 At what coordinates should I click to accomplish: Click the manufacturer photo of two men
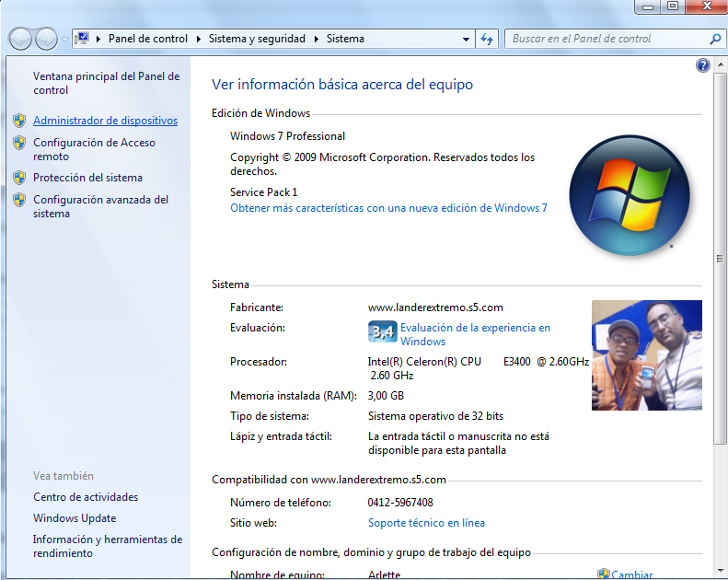647,355
